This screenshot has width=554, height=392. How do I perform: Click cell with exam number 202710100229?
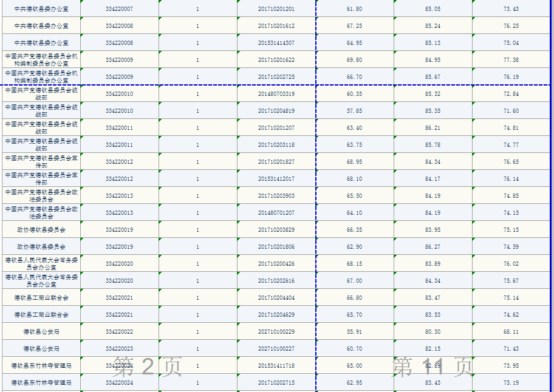tap(276, 332)
